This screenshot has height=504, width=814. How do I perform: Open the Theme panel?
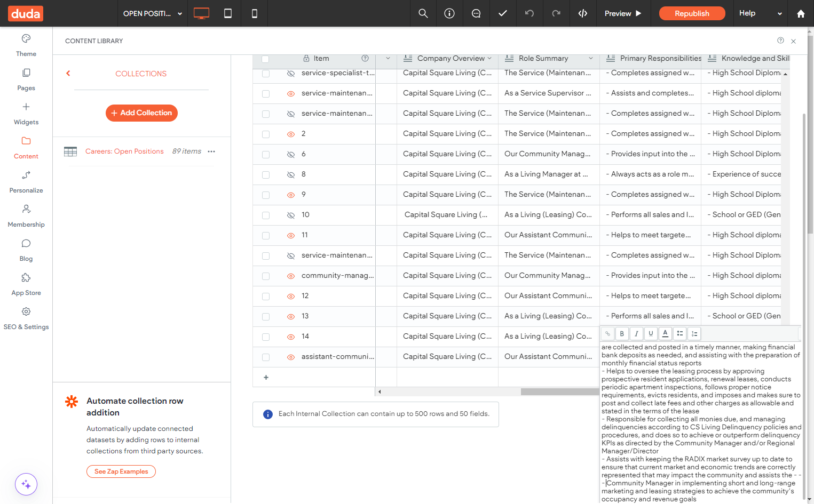coord(26,45)
